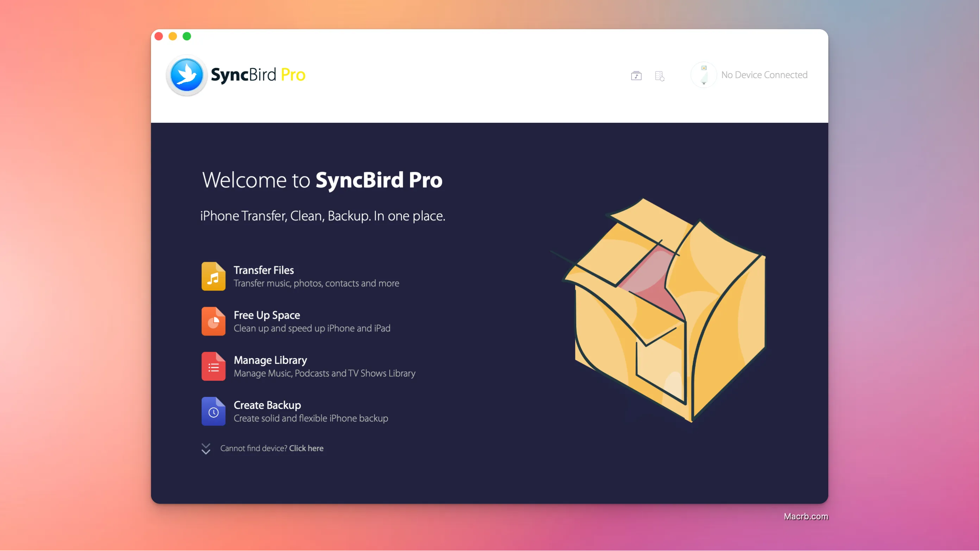Click the orange Free Up Space icon
The height and width of the screenshot is (551, 980).
[x=213, y=321]
